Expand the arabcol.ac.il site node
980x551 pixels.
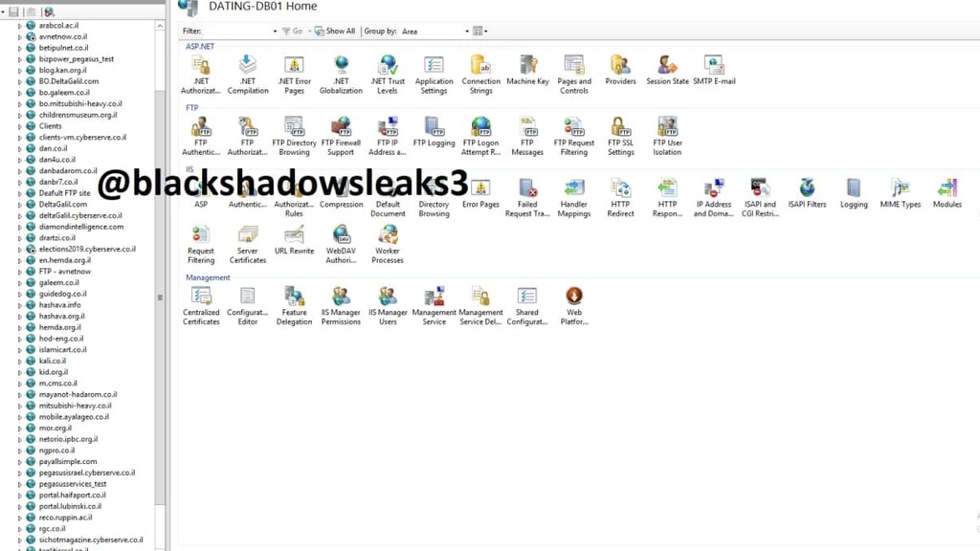tap(20, 26)
